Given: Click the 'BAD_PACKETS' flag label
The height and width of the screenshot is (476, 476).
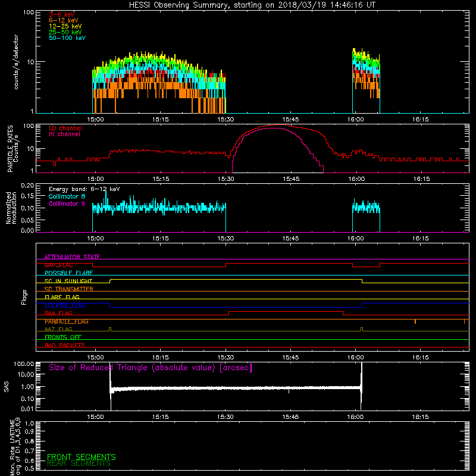Looking at the screenshot, I should pyautogui.click(x=65, y=345).
